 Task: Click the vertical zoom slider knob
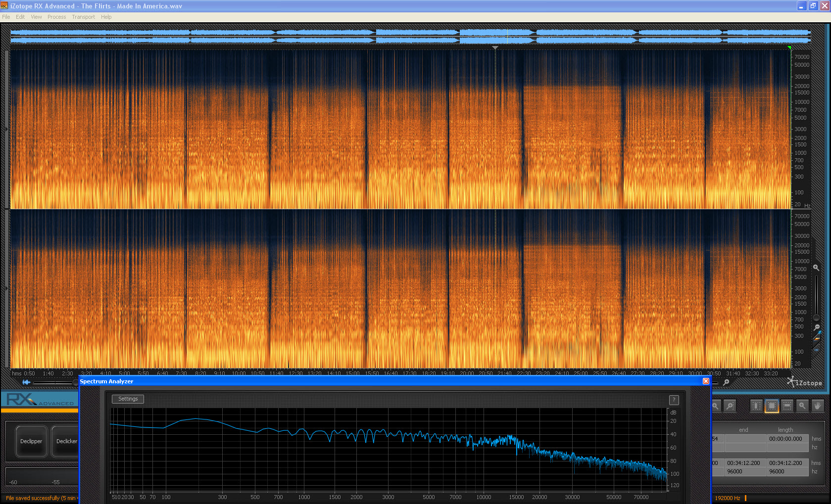[x=816, y=318]
